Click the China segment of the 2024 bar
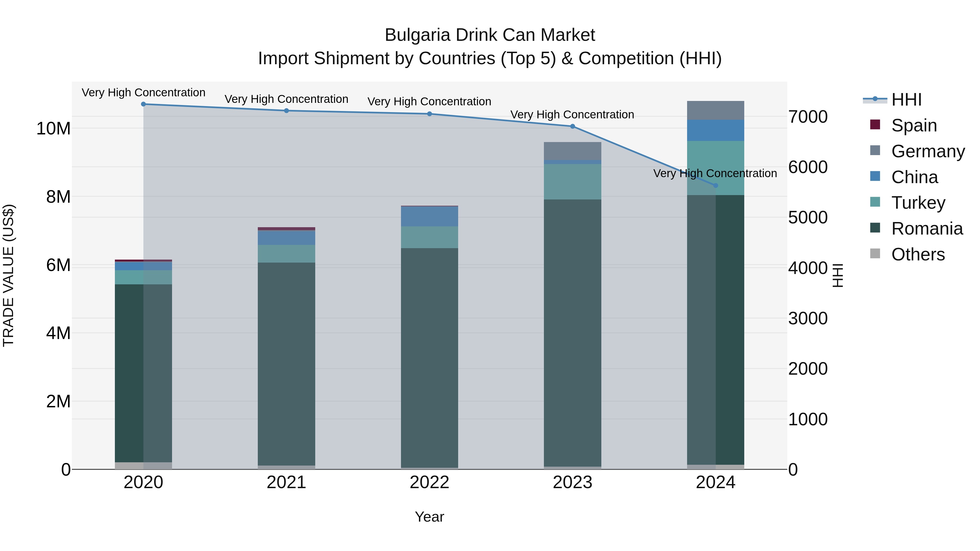Image resolution: width=980 pixels, height=551 pixels. [x=716, y=130]
